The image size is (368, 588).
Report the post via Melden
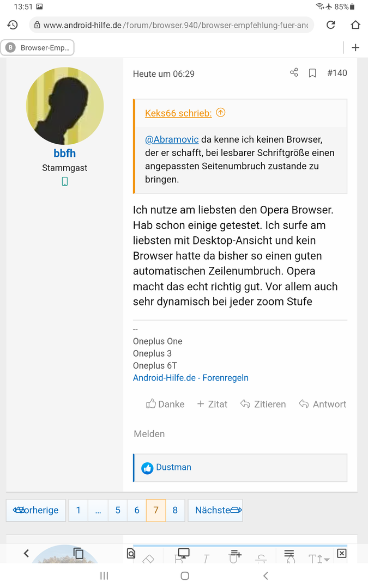(149, 434)
